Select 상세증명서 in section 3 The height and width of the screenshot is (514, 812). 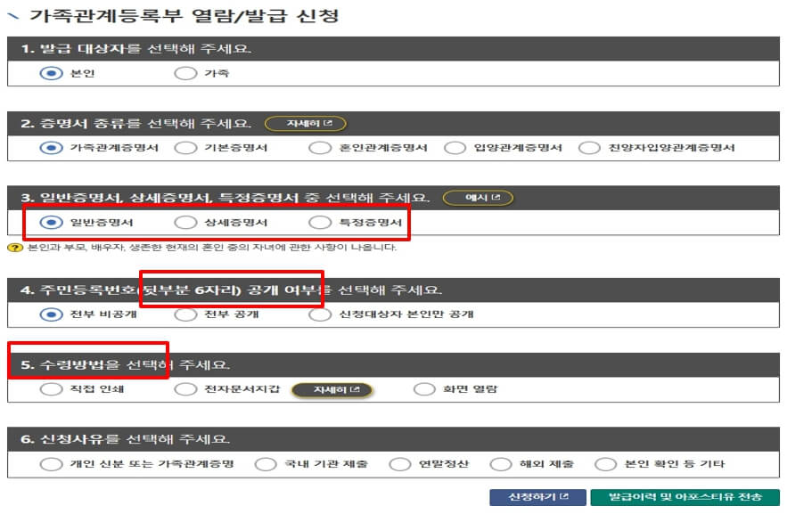185,221
